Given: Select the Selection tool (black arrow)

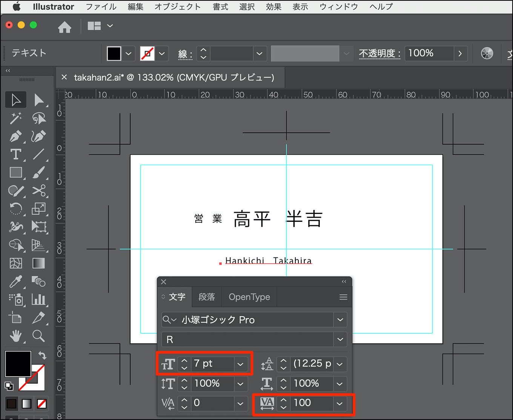Looking at the screenshot, I should pos(16,100).
